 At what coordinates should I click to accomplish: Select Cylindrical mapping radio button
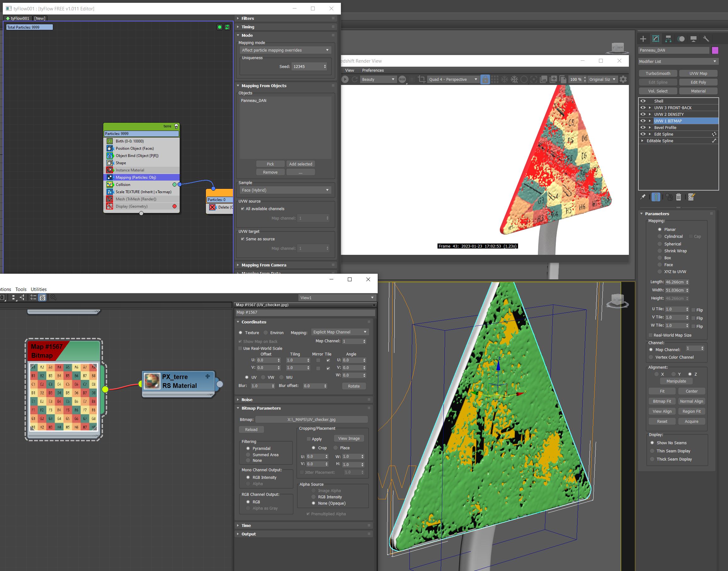pos(660,236)
